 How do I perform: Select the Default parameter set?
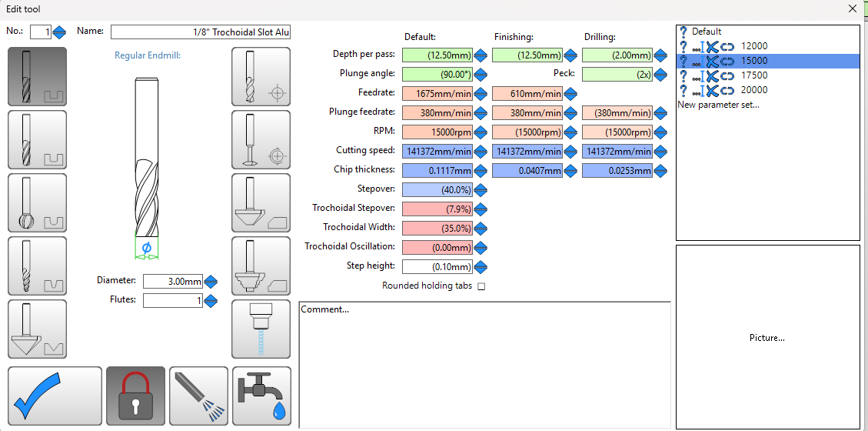pos(706,32)
